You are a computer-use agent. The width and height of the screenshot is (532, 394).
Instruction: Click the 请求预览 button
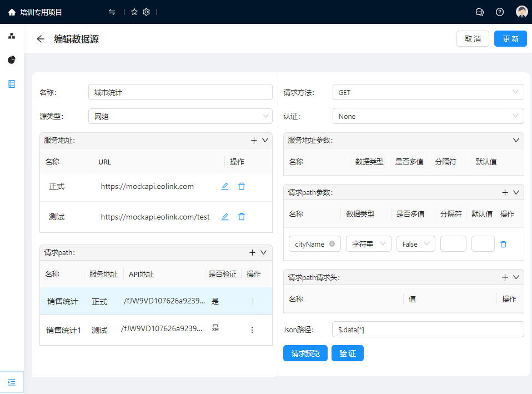tap(305, 353)
